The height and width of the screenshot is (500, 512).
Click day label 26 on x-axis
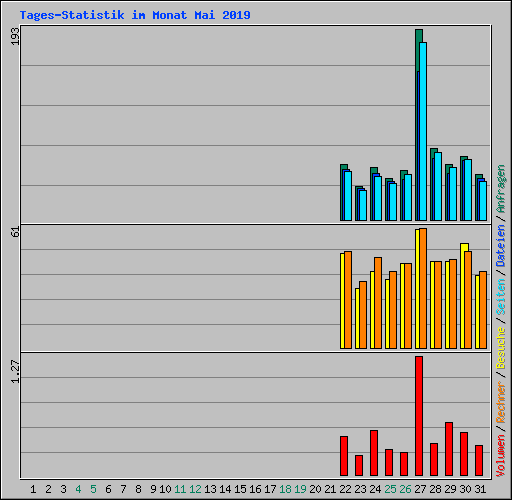tap(405, 489)
